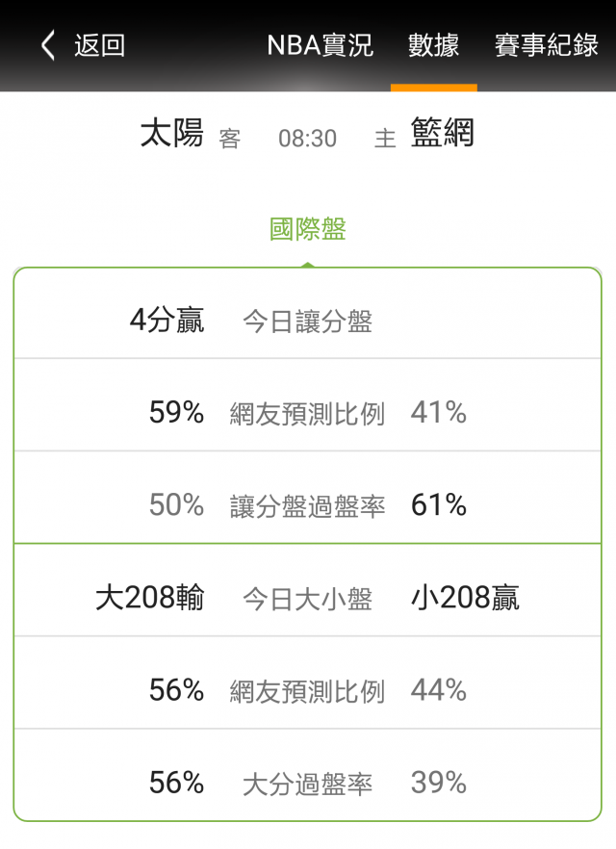Tap the 4分贏 spread result

click(x=167, y=321)
